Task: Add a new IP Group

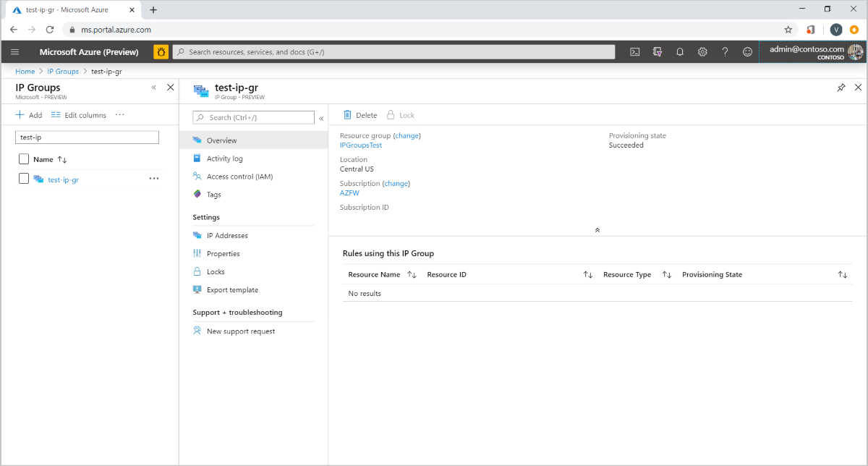Action: 29,115
